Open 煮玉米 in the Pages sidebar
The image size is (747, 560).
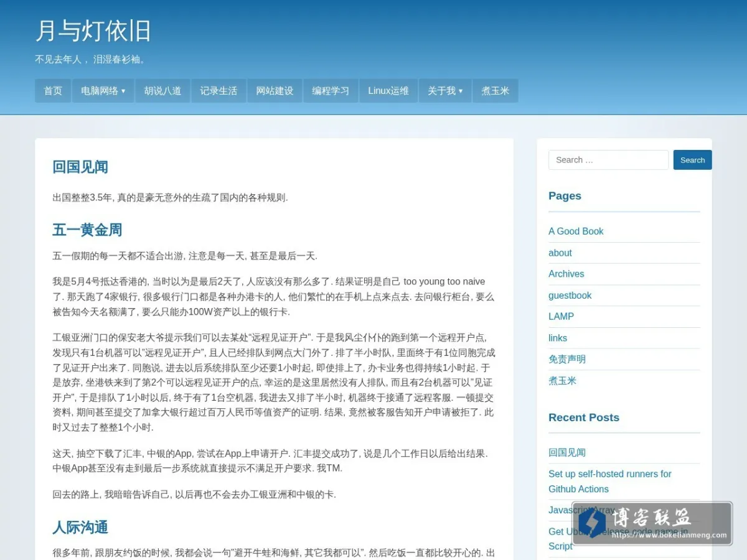click(x=563, y=381)
